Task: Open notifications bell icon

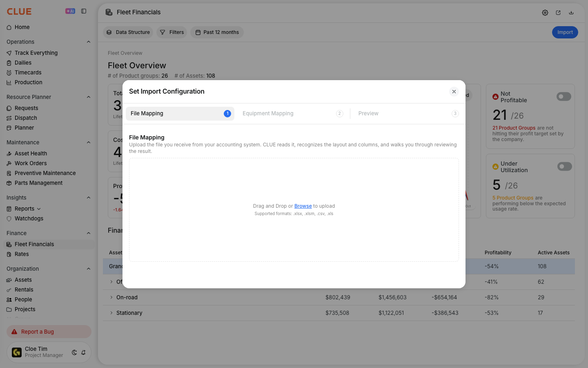Action: 83,352
